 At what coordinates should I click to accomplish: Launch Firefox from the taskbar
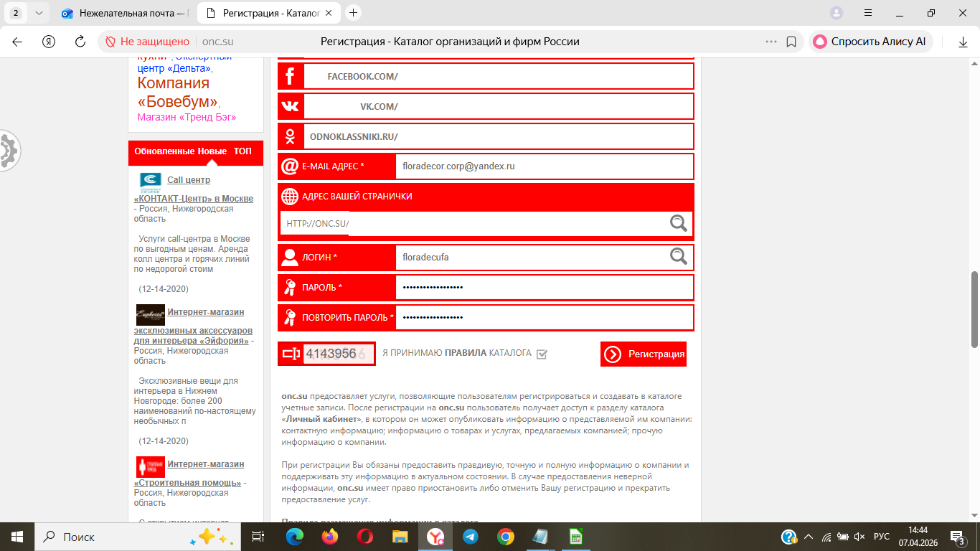tap(330, 537)
